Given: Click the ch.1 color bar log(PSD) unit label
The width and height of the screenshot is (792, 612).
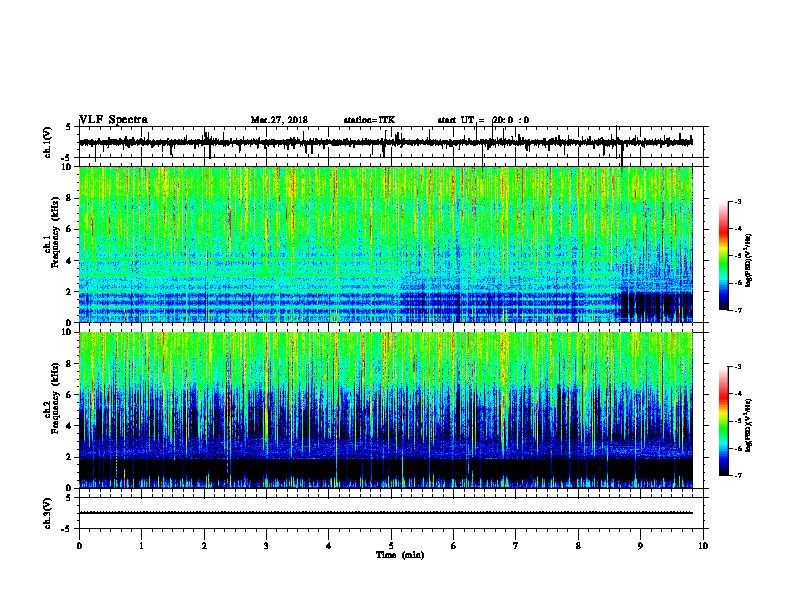Looking at the screenshot, I should tap(748, 260).
